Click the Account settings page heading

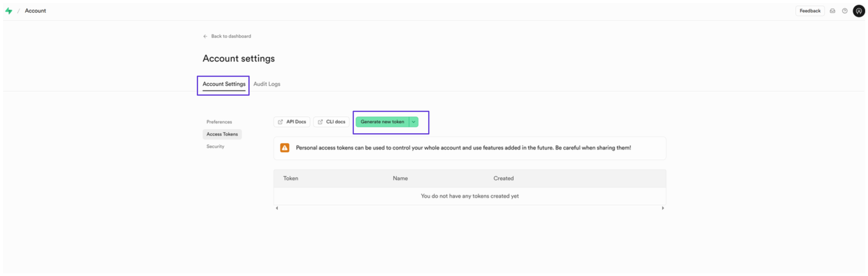tap(239, 59)
